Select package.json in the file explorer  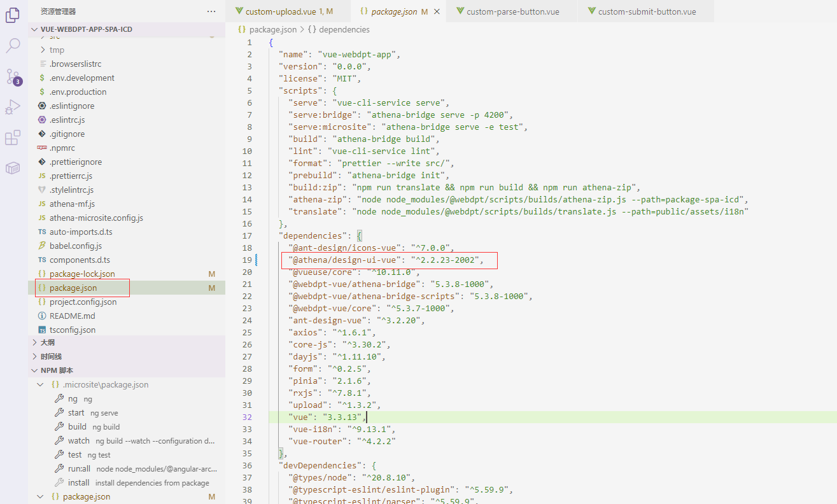73,288
